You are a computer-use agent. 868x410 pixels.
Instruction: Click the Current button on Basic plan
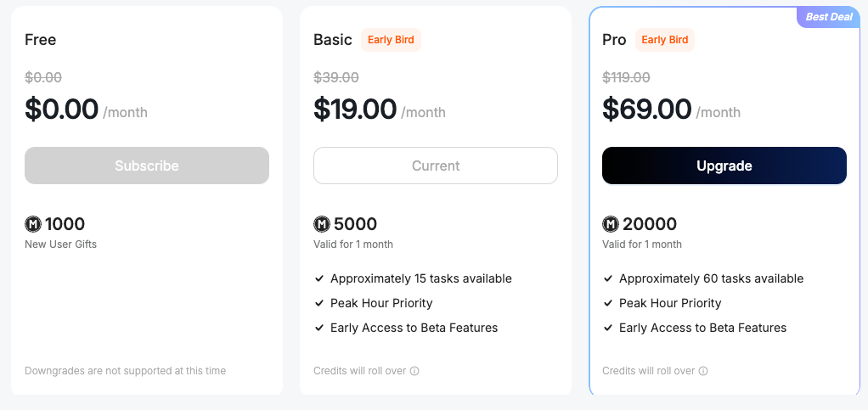pos(435,166)
